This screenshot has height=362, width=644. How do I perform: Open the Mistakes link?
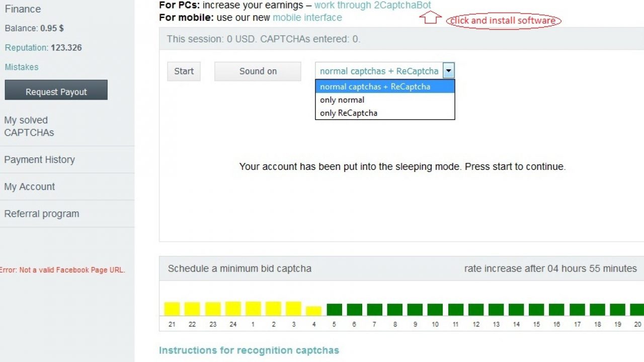coord(22,67)
